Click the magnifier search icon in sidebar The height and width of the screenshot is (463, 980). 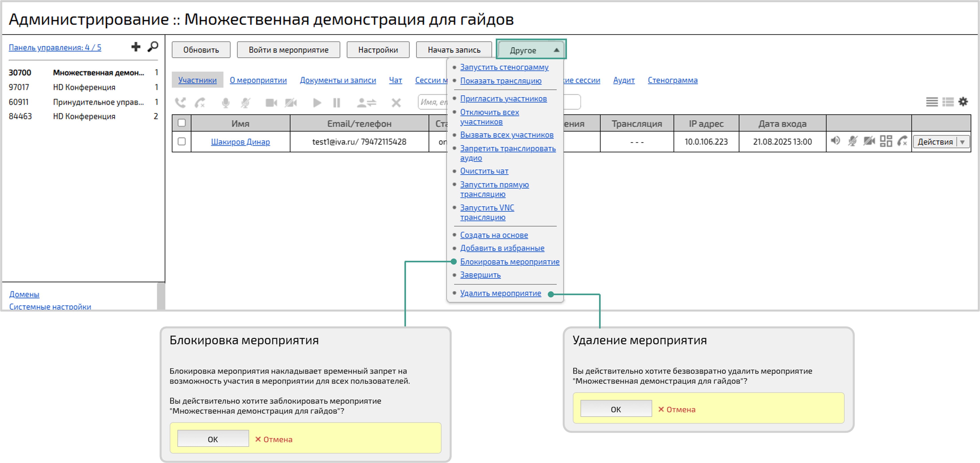(x=153, y=47)
